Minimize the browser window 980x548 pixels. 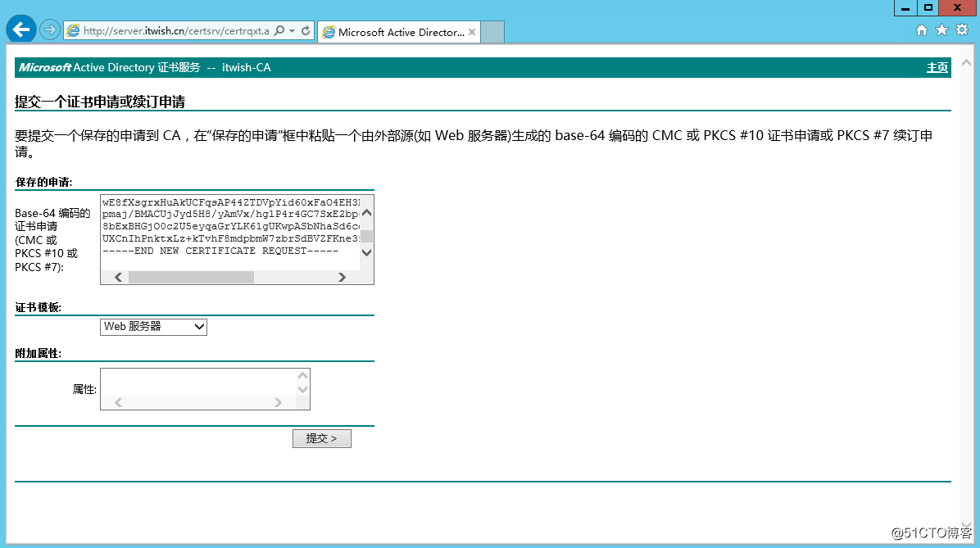pyautogui.click(x=905, y=7)
